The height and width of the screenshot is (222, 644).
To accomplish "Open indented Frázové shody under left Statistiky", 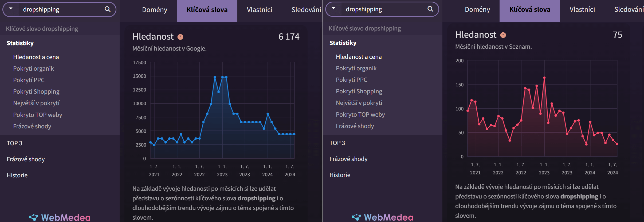I will coord(32,126).
